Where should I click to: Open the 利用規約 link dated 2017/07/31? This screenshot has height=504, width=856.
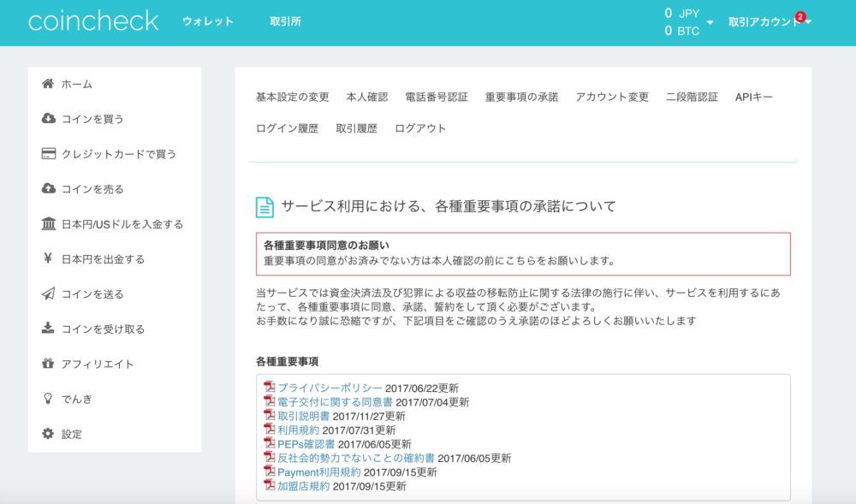pos(298,430)
